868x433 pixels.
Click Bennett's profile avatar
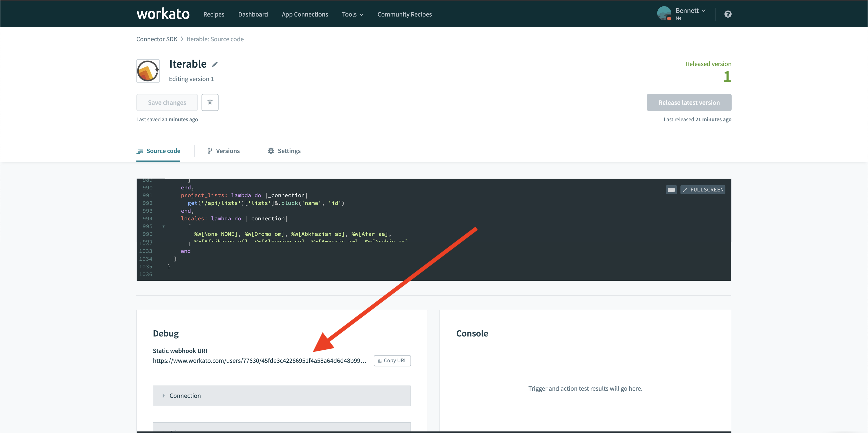[x=664, y=13]
